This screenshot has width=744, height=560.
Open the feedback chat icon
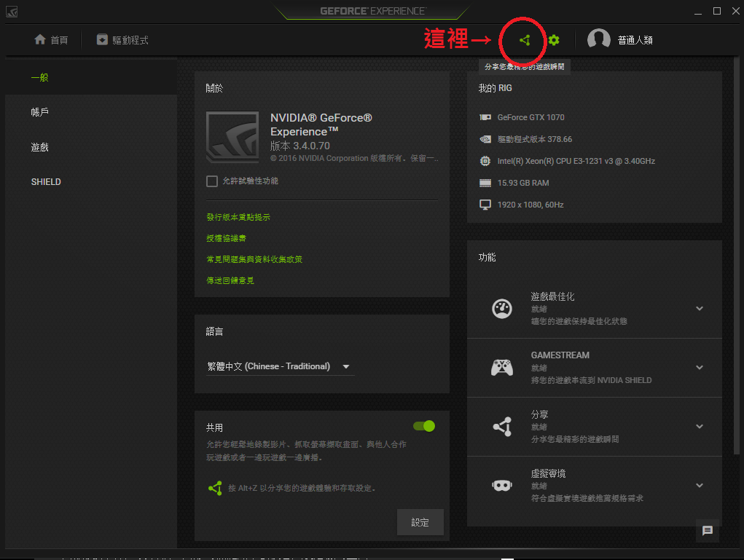click(x=708, y=531)
